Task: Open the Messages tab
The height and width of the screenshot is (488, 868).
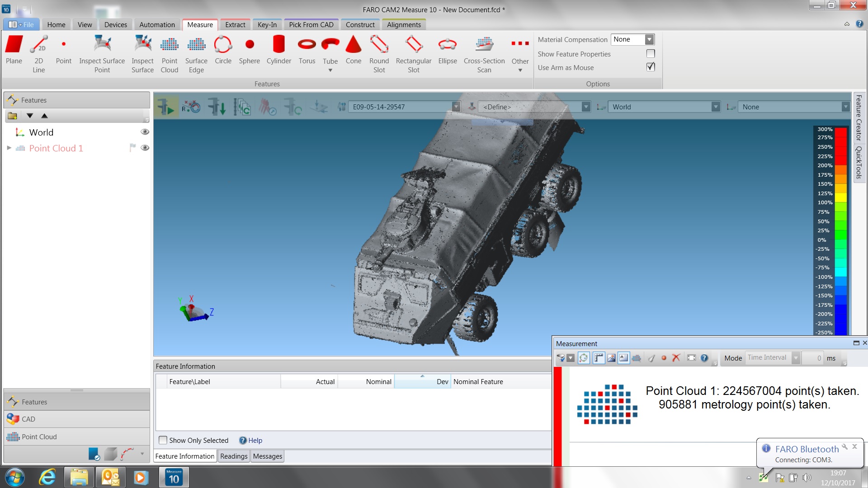Action: click(x=268, y=456)
